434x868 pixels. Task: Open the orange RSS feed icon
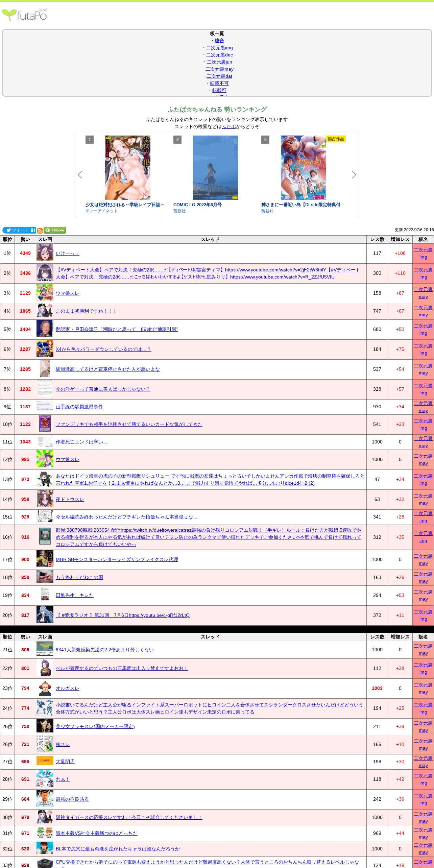(40, 231)
